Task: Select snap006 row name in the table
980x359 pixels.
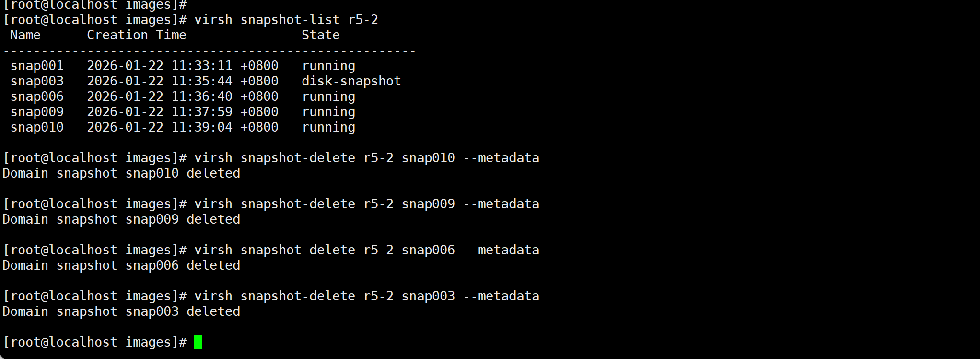Action: point(37,96)
